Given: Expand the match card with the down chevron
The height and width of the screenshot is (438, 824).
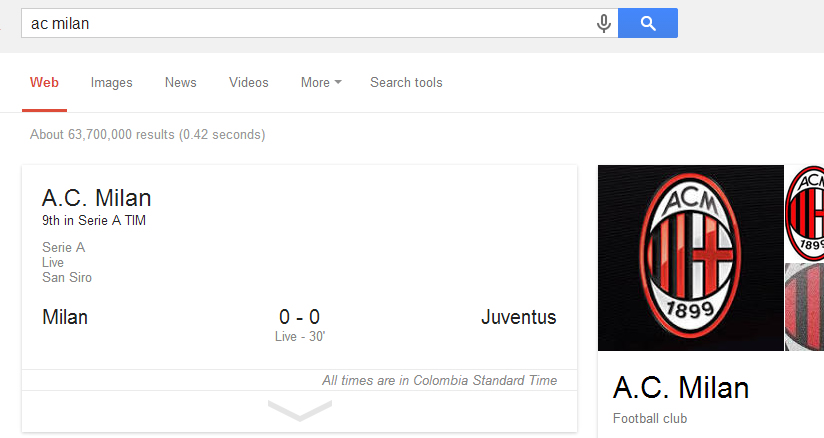Looking at the screenshot, I should [299, 410].
